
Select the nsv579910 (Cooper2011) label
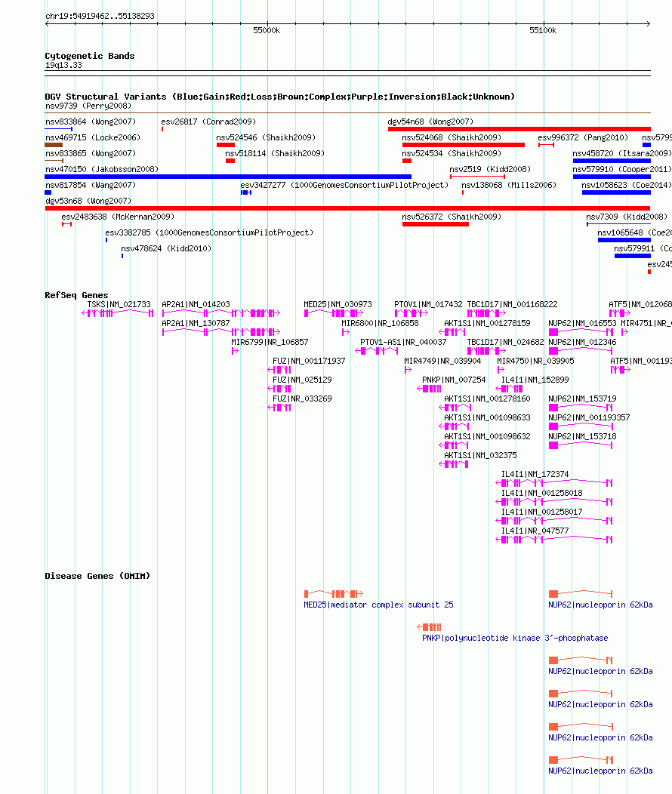(622, 169)
